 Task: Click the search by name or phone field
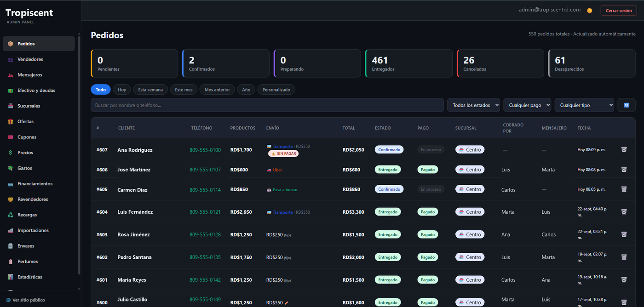pos(267,105)
